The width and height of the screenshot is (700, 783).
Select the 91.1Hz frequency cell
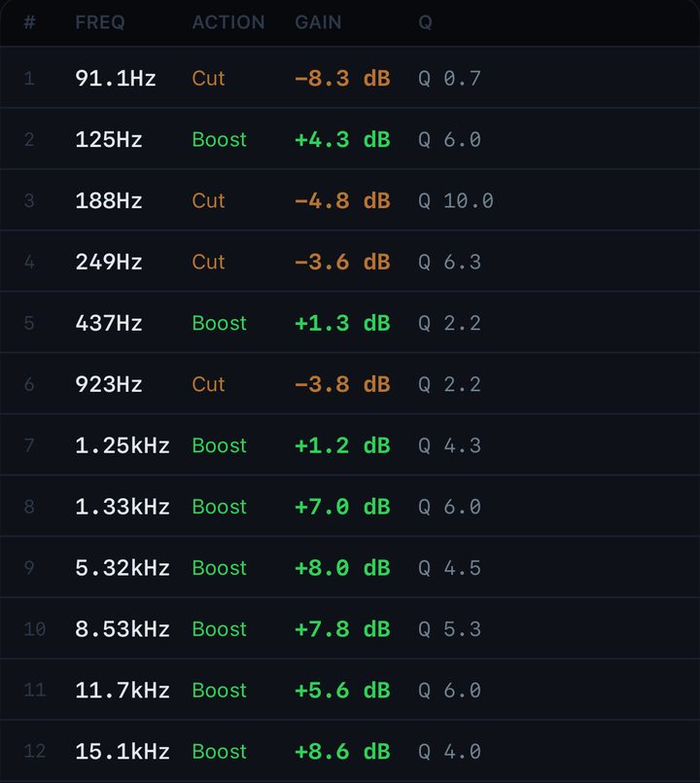pos(116,79)
